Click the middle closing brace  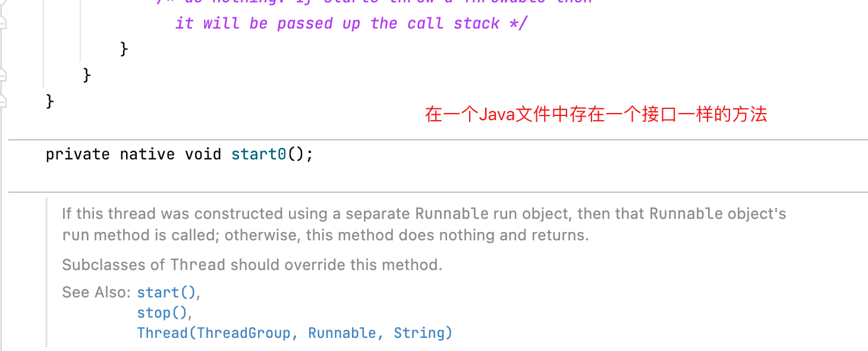click(87, 76)
